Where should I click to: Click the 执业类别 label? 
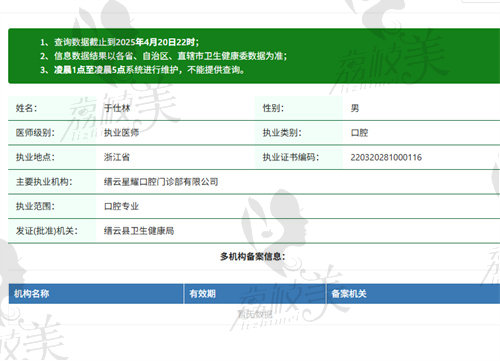click(282, 133)
